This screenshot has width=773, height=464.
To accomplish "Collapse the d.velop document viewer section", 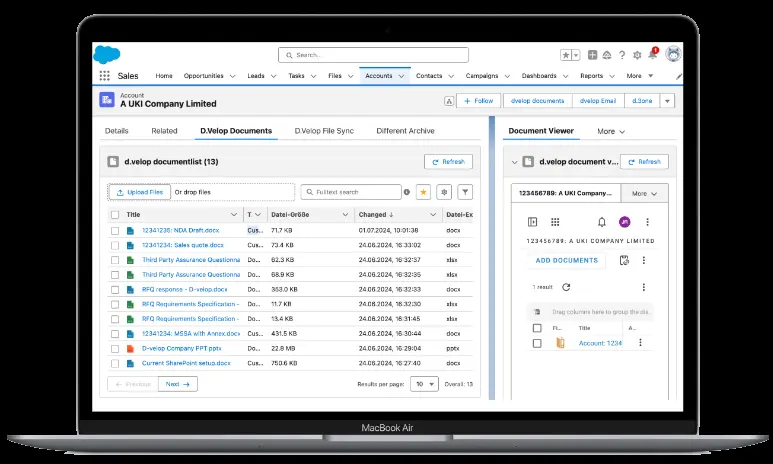I will coord(514,162).
